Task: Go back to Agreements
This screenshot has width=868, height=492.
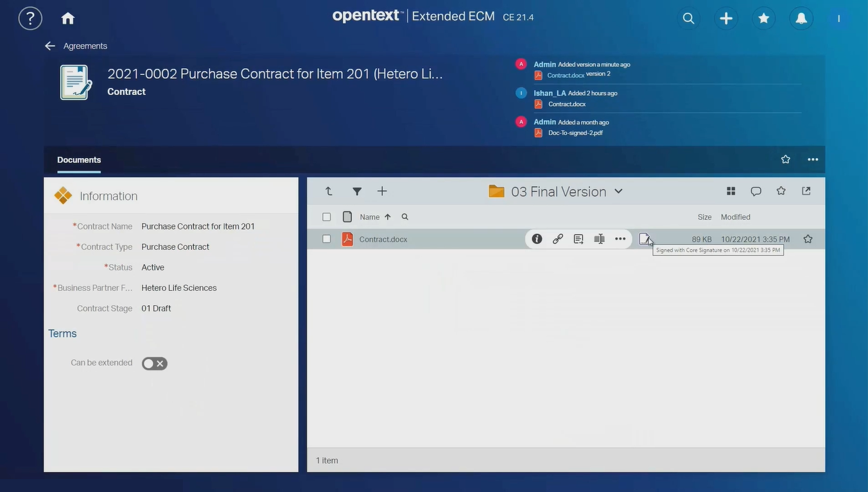Action: click(85, 46)
